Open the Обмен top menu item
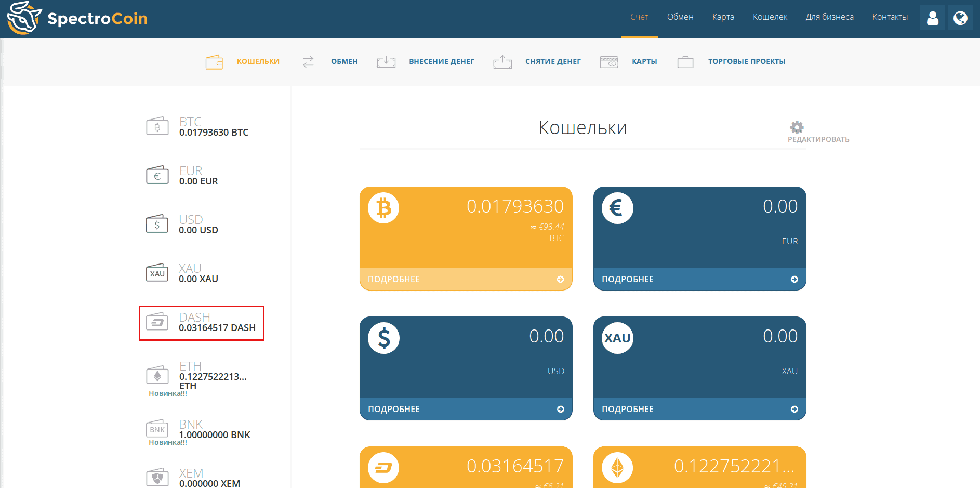Image resolution: width=980 pixels, height=488 pixels. (x=680, y=17)
